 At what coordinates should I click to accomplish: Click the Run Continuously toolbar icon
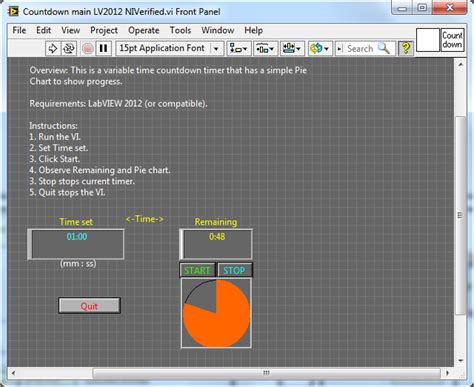[69, 49]
